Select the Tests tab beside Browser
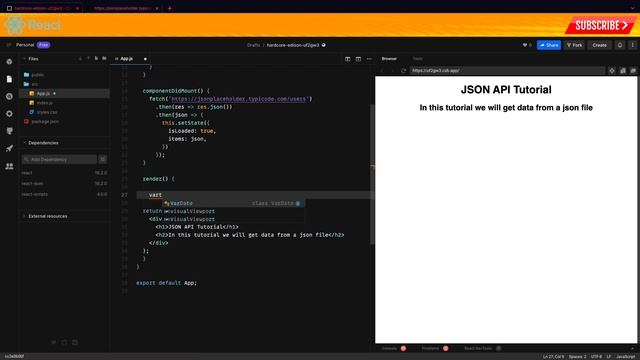This screenshot has width=640, height=360. coord(418,59)
